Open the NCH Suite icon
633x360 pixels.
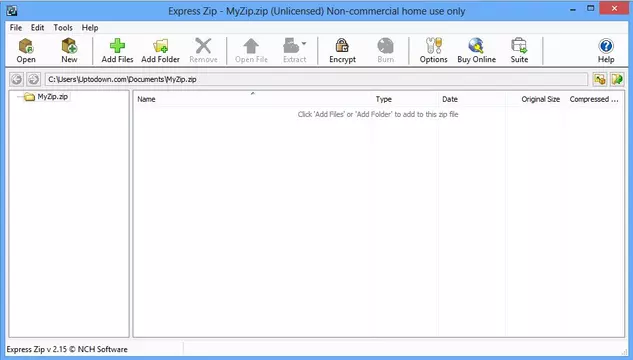[x=519, y=50]
